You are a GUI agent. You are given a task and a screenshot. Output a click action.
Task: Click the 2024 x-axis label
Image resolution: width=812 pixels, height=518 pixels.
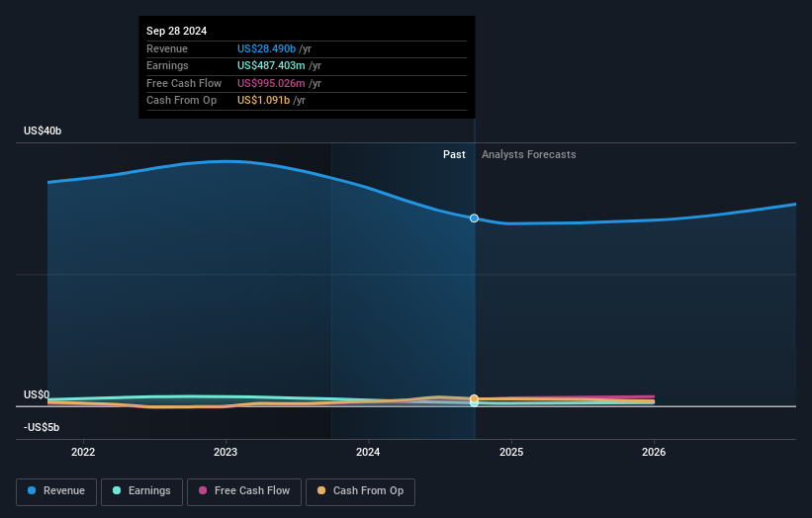click(x=368, y=452)
